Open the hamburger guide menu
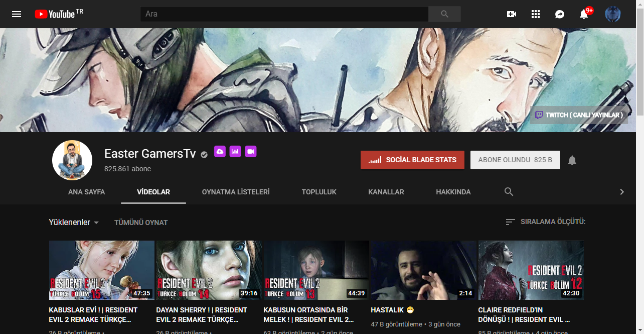644x334 pixels. point(17,14)
